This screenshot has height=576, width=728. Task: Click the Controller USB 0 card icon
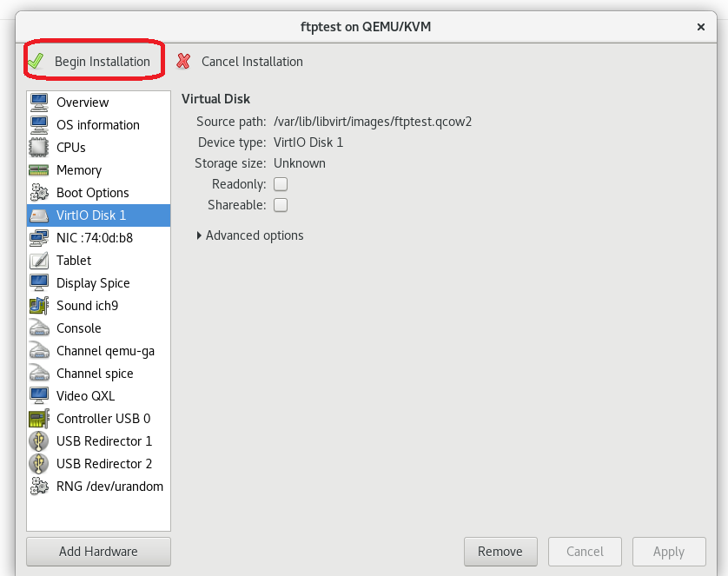(39, 419)
